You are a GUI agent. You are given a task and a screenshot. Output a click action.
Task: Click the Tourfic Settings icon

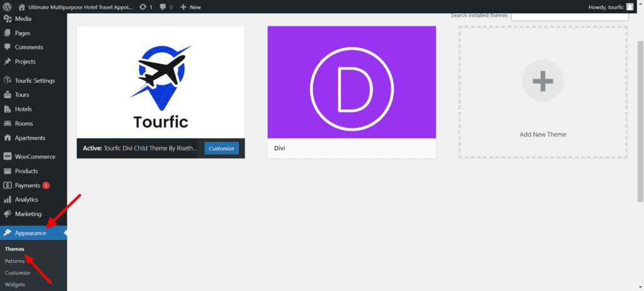point(8,80)
